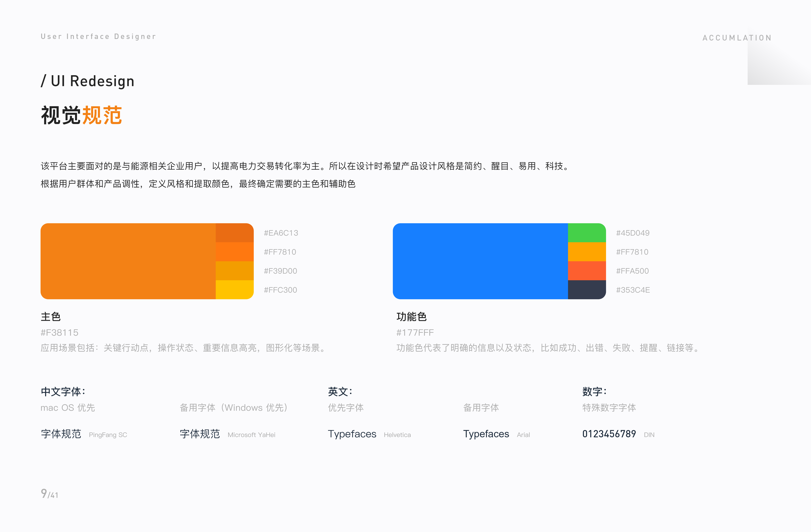Select the amber #F39D00 swatch

(x=234, y=271)
